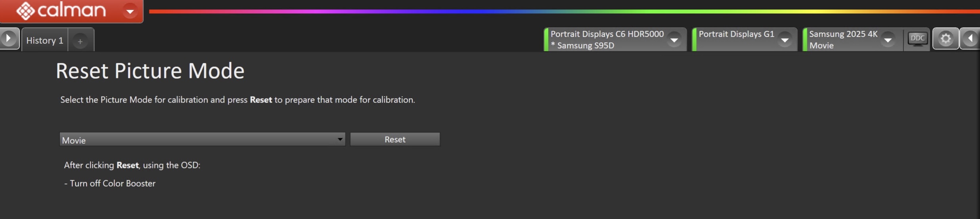Select the Portrait Displays C6 HDR5000 meter tab

tap(607, 39)
